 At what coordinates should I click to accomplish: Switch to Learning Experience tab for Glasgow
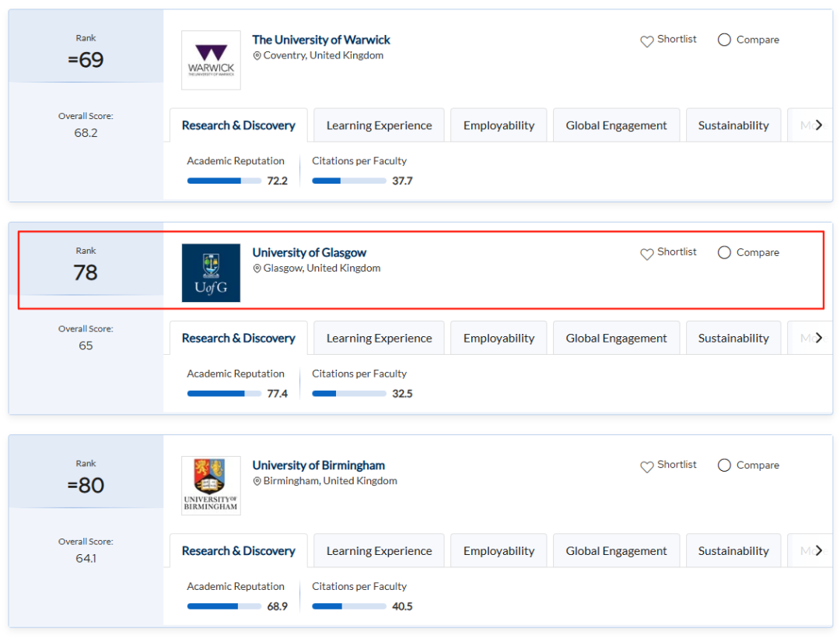coord(380,339)
